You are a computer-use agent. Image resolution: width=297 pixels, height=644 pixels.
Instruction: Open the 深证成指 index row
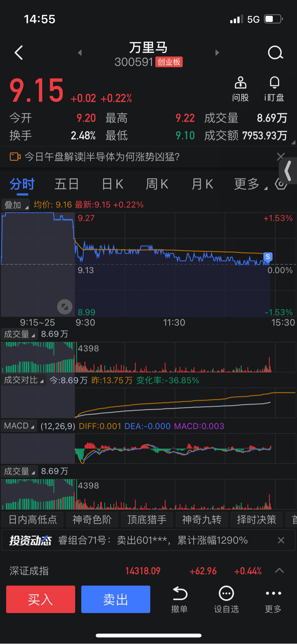coord(148,571)
